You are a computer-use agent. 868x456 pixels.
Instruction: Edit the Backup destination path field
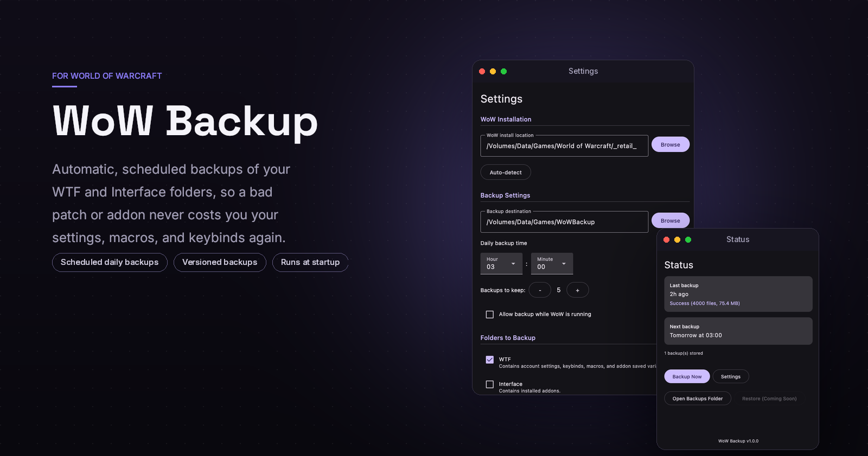coord(564,221)
